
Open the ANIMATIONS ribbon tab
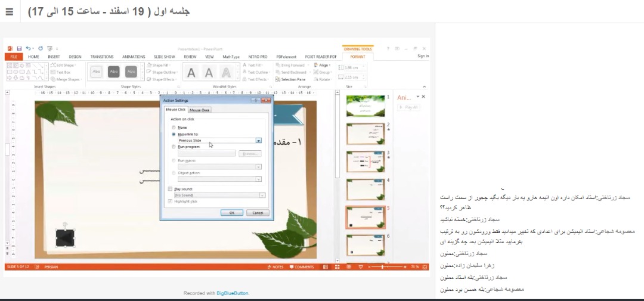134,57
